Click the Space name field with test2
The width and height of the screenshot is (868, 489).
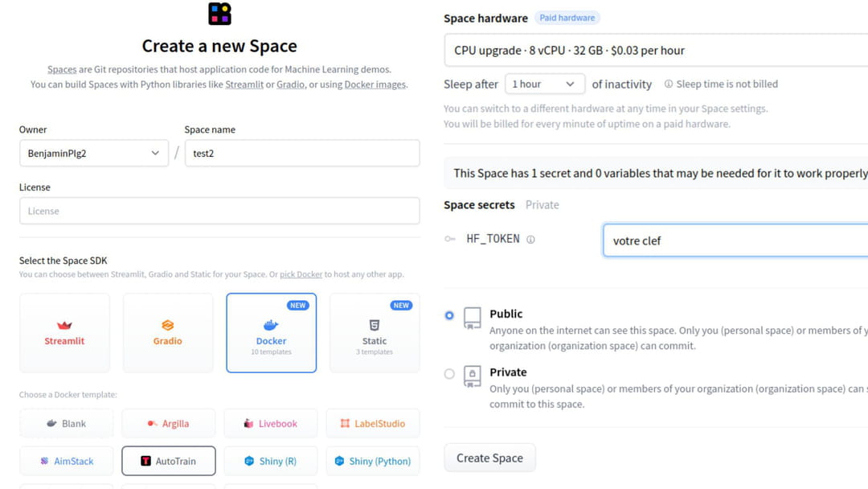[302, 154]
